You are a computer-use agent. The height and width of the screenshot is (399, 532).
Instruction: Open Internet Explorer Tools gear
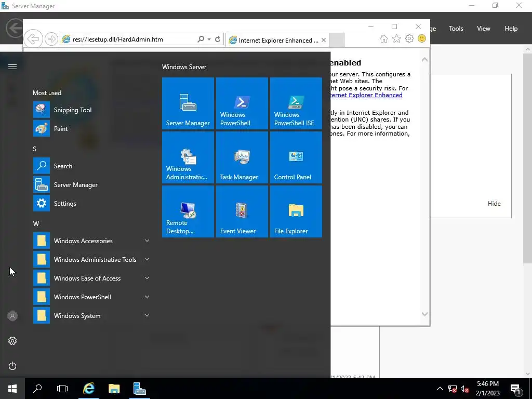pos(409,38)
